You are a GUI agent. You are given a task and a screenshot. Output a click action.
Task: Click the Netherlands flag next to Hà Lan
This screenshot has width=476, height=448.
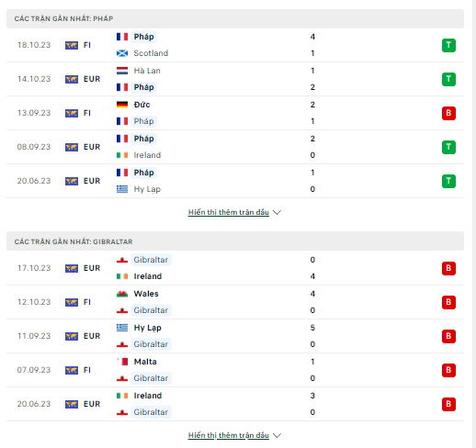(x=122, y=71)
